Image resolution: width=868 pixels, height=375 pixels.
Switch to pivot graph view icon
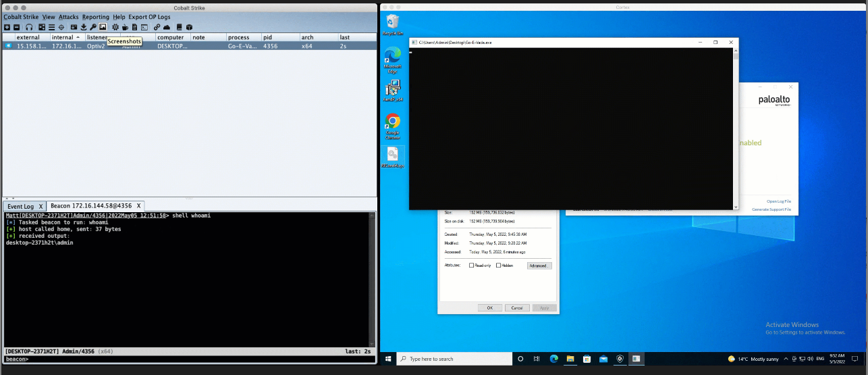[42, 27]
